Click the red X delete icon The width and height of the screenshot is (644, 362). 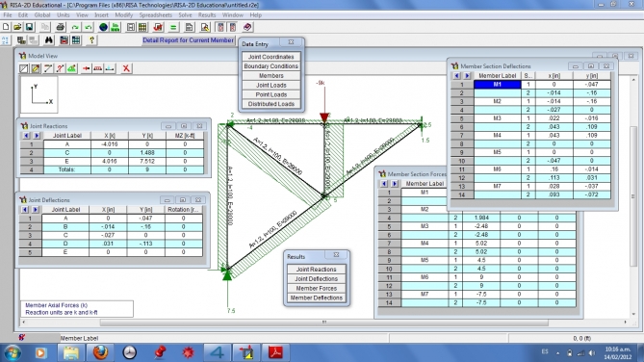[x=126, y=68]
